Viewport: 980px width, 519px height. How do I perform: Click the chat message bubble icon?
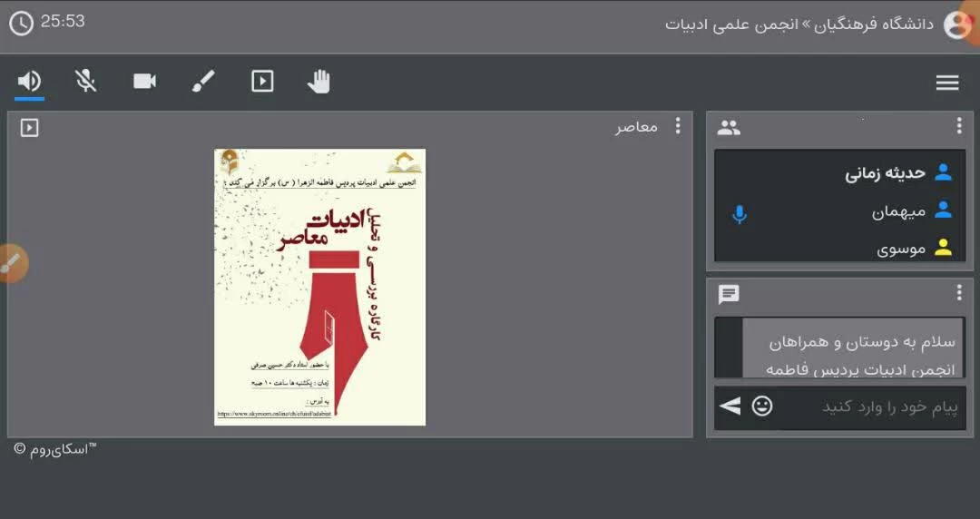(x=729, y=294)
